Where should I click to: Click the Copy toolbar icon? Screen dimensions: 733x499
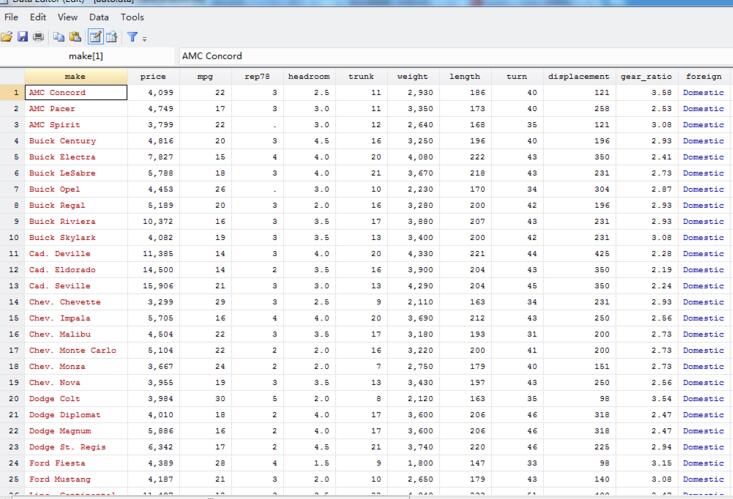pos(58,37)
